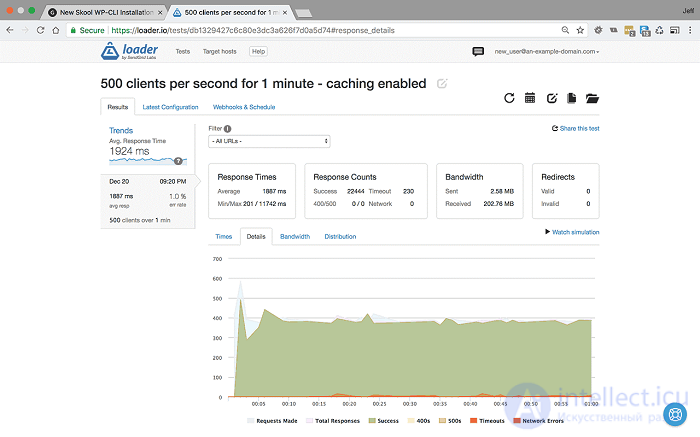Click the edit test pencil icon

[x=552, y=98]
